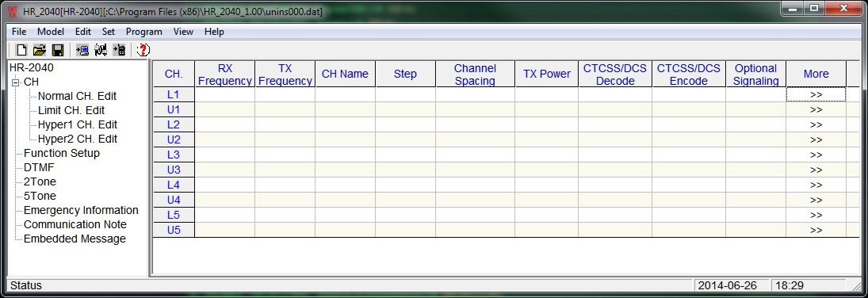This screenshot has width=868, height=298.
Task: Open the Set menu
Action: point(109,32)
